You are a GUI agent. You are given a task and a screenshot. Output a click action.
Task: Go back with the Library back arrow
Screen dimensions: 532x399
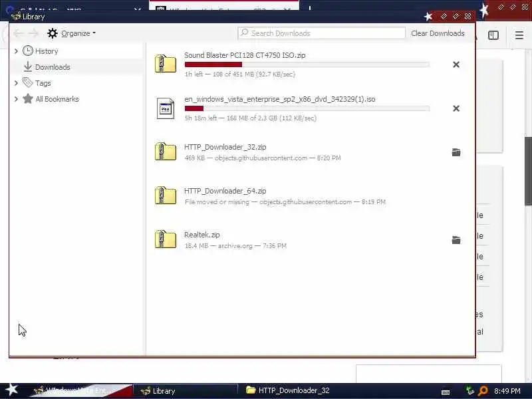pos(19,33)
